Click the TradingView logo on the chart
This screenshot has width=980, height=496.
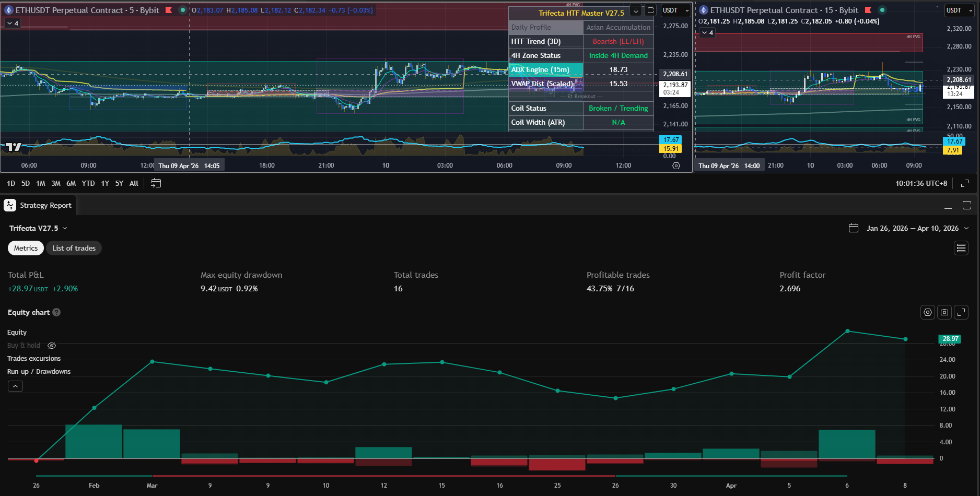coord(13,147)
